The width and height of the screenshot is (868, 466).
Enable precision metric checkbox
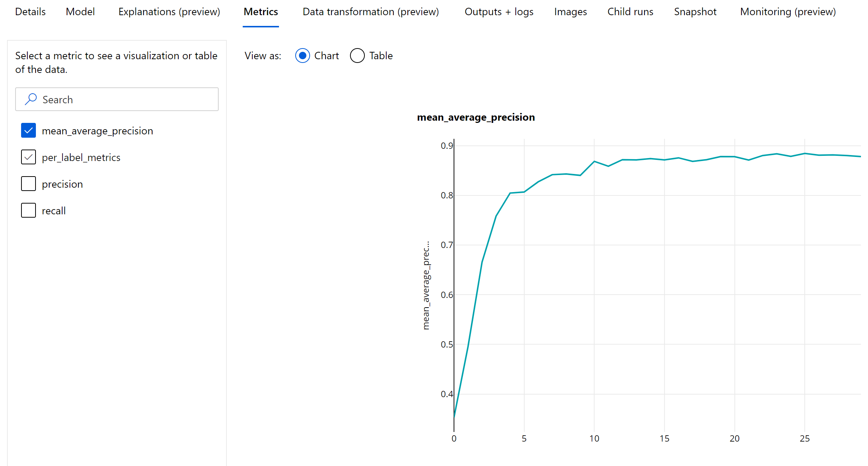[29, 184]
